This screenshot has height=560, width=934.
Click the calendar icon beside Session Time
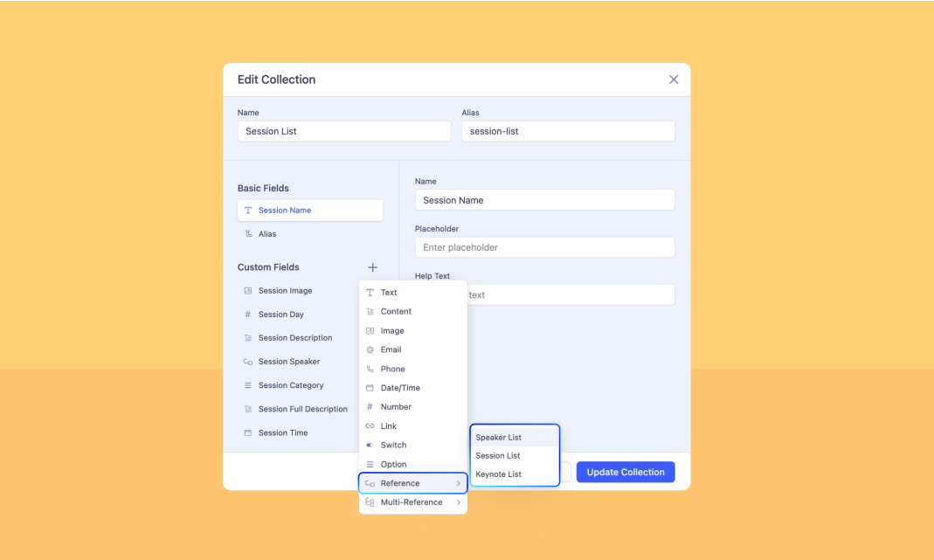(248, 432)
